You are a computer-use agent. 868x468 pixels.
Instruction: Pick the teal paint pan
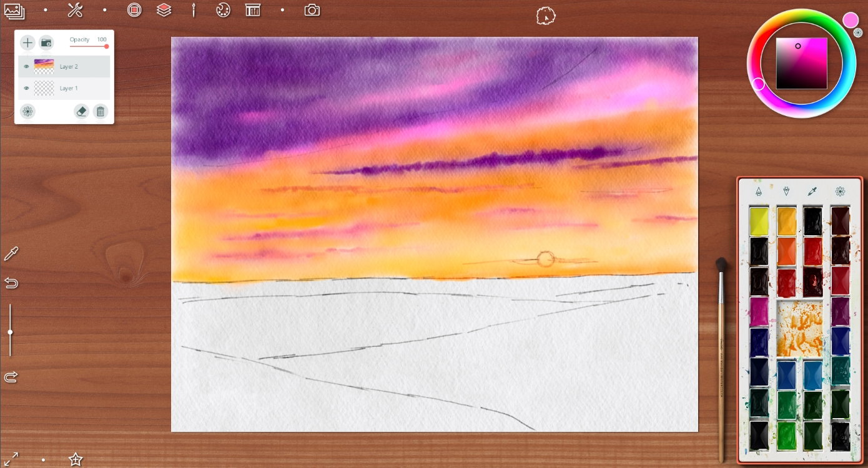click(x=841, y=372)
